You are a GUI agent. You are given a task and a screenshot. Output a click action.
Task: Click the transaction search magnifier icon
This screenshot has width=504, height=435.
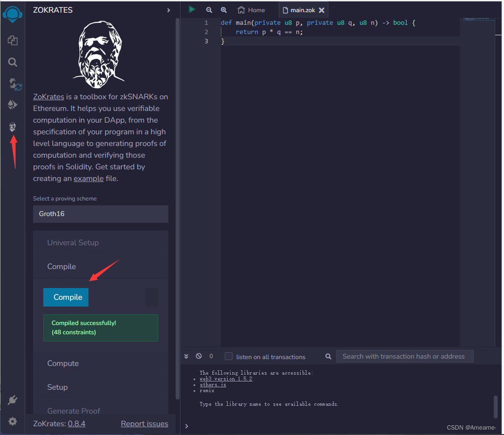pos(328,356)
